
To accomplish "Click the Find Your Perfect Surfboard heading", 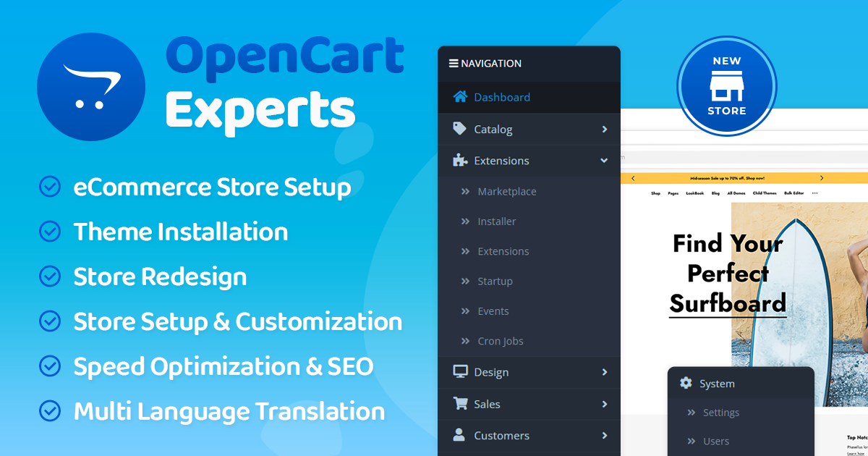I will tap(728, 274).
